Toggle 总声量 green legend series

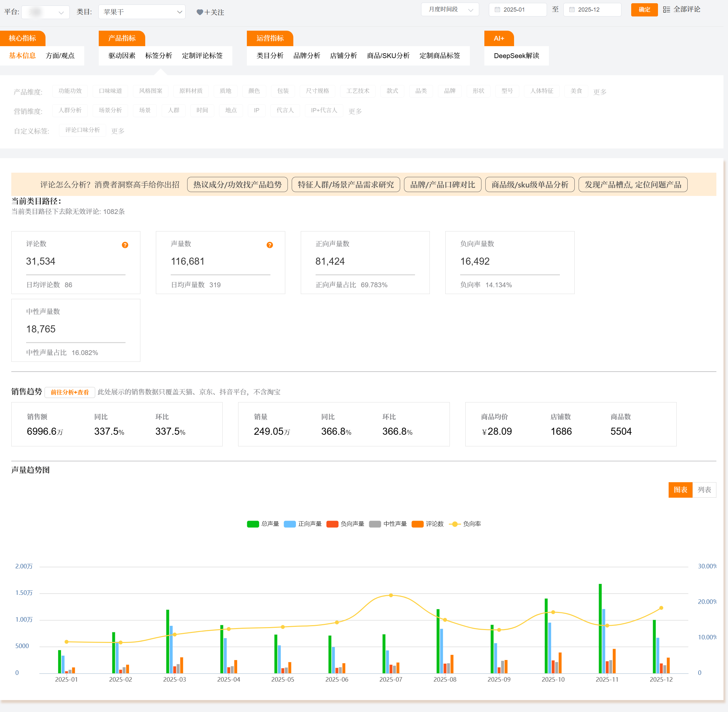pyautogui.click(x=253, y=524)
